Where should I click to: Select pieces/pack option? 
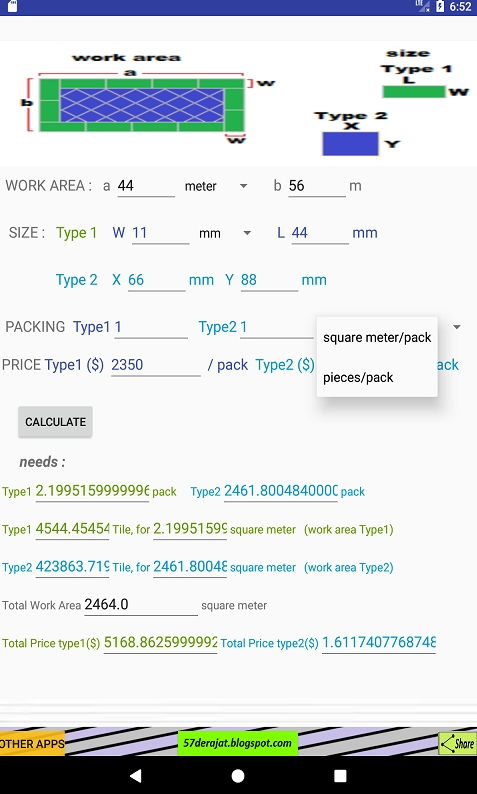[377, 377]
